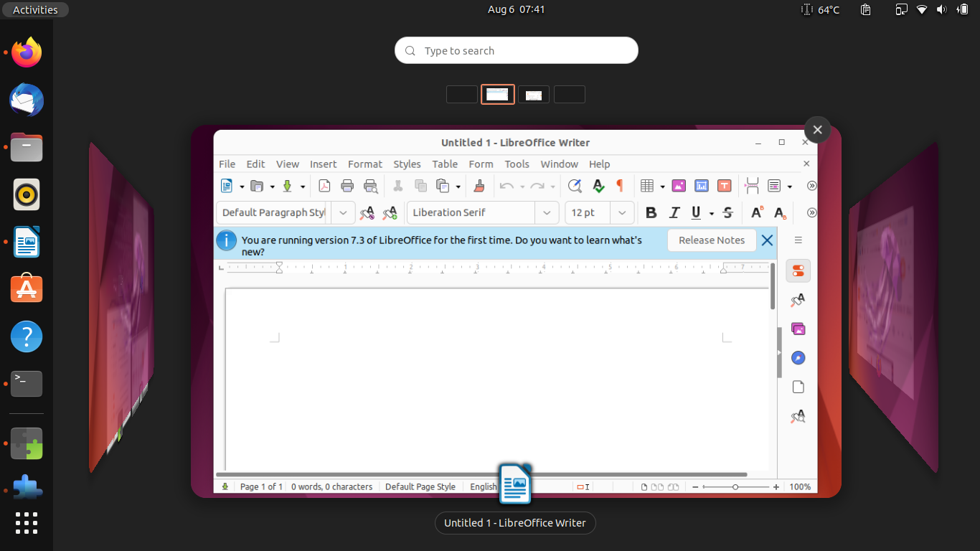Viewport: 980px width, 551px height.
Task: Toggle Subscript formatting
Action: tap(780, 212)
